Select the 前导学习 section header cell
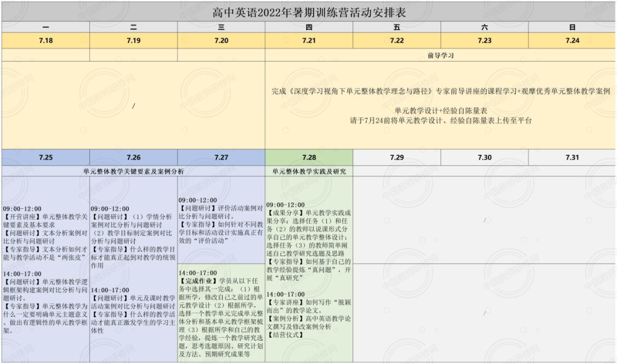 pyautogui.click(x=440, y=55)
